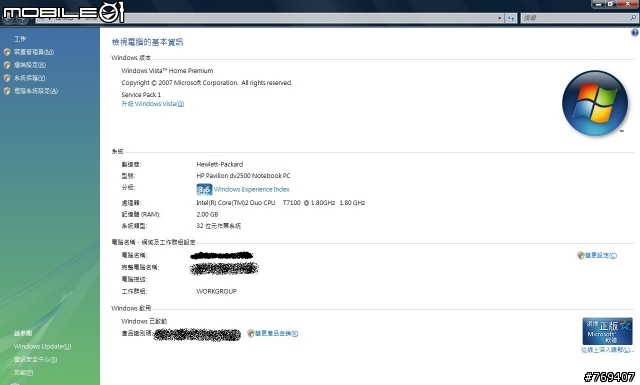The image size is (640, 385).
Task: Select the text 'Windows Vista™ Home Premium'
Action: click(167, 71)
